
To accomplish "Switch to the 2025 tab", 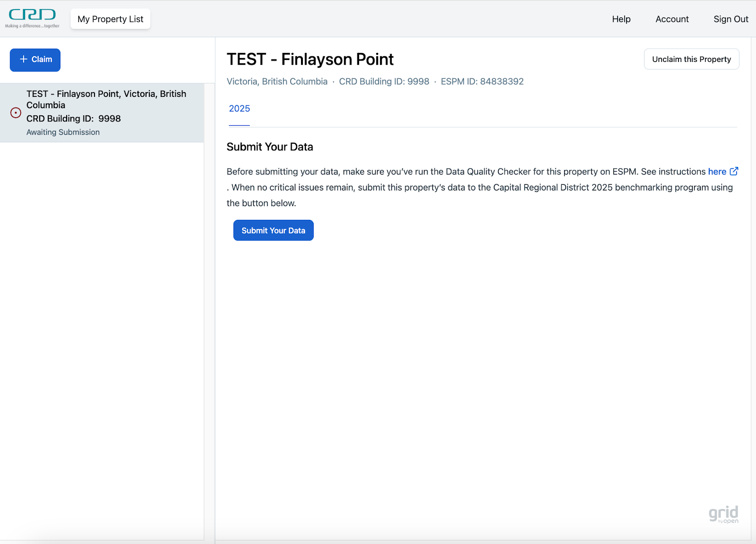I will [x=239, y=109].
